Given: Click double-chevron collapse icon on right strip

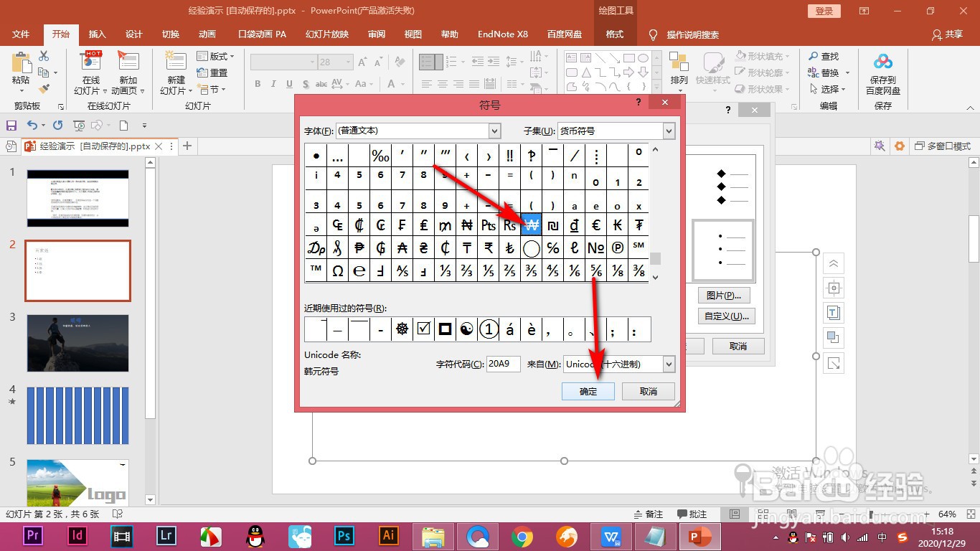Looking at the screenshot, I should pyautogui.click(x=834, y=263).
